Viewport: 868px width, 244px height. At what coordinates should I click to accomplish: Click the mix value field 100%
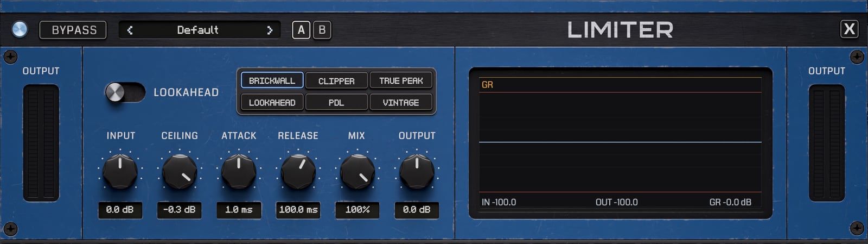[x=358, y=210]
